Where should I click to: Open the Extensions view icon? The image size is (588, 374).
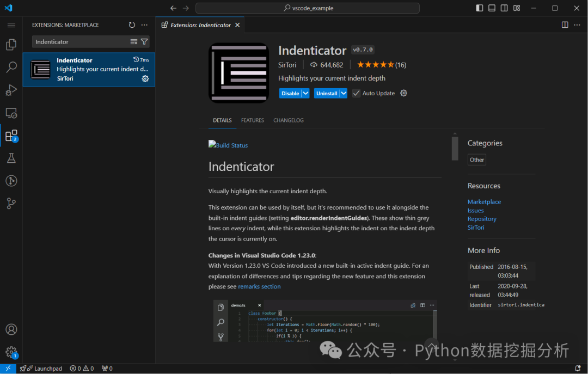coord(11,136)
